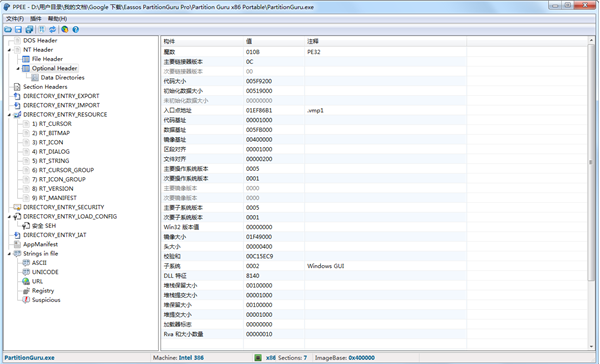Select the 7) RT_ICON_GROUP resource
The height and width of the screenshot is (364, 600).
[59, 180]
